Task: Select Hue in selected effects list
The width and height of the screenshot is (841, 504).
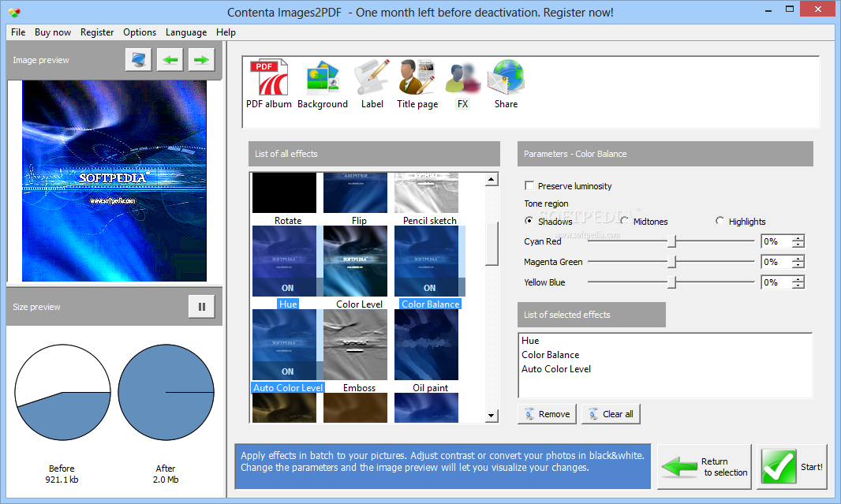Action: coord(530,341)
